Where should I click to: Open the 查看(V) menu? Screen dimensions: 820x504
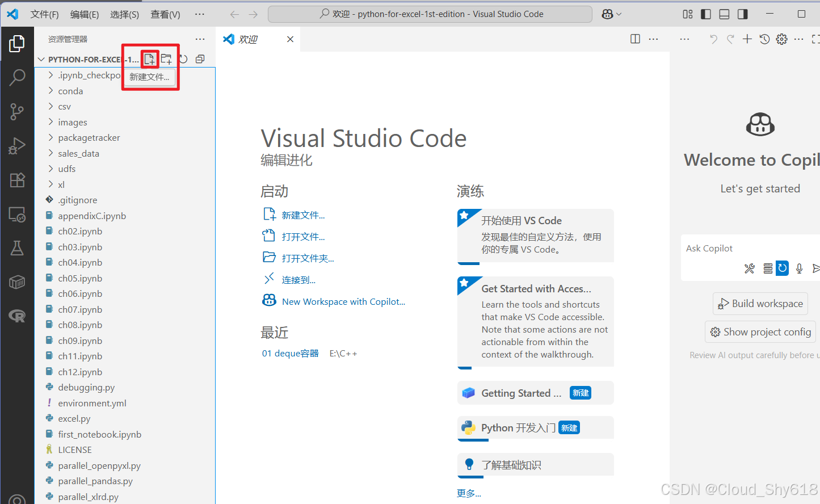click(x=165, y=14)
